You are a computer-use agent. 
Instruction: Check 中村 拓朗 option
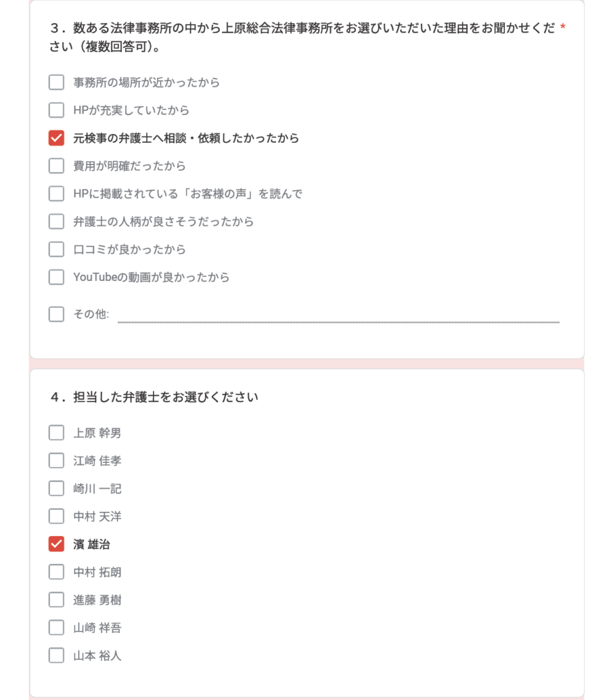tap(56, 572)
